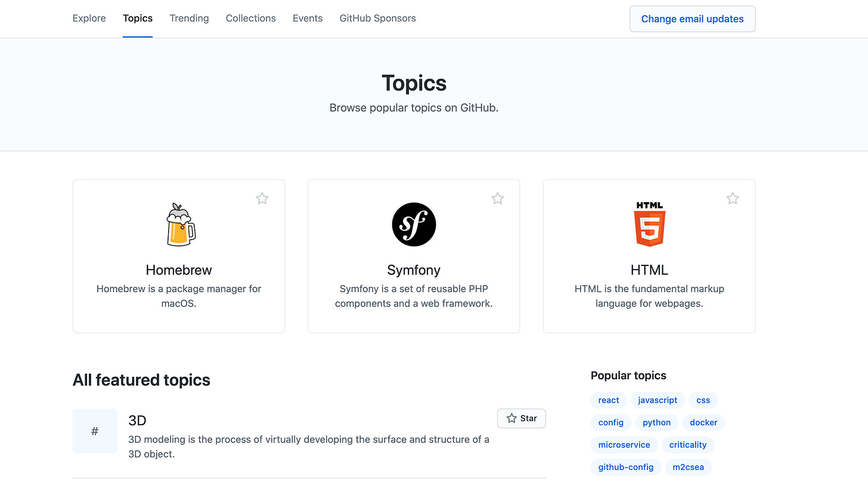Viewport: 868px width, 486px height.
Task: Select the Topics tab
Action: [x=138, y=18]
